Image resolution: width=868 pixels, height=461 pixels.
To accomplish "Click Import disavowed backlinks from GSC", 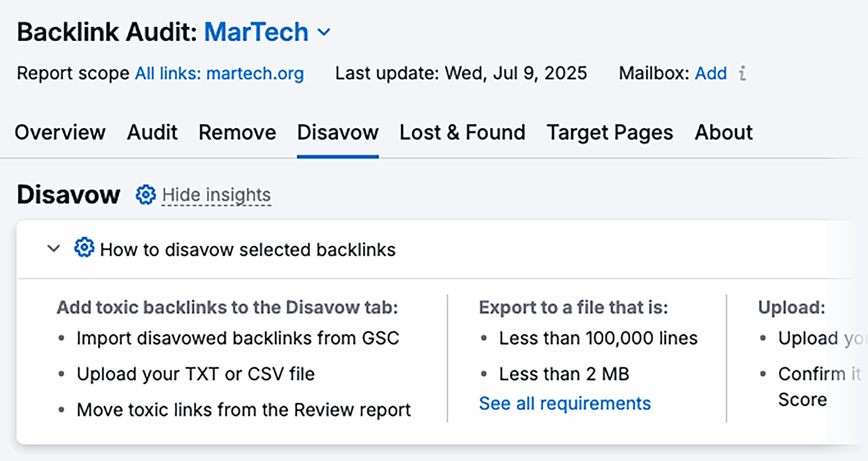I will (238, 338).
